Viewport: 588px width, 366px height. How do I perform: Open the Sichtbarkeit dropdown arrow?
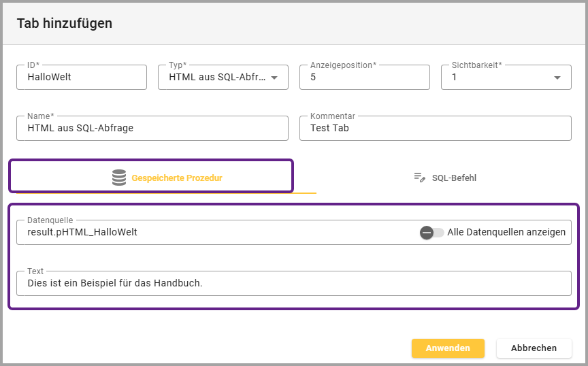point(557,78)
